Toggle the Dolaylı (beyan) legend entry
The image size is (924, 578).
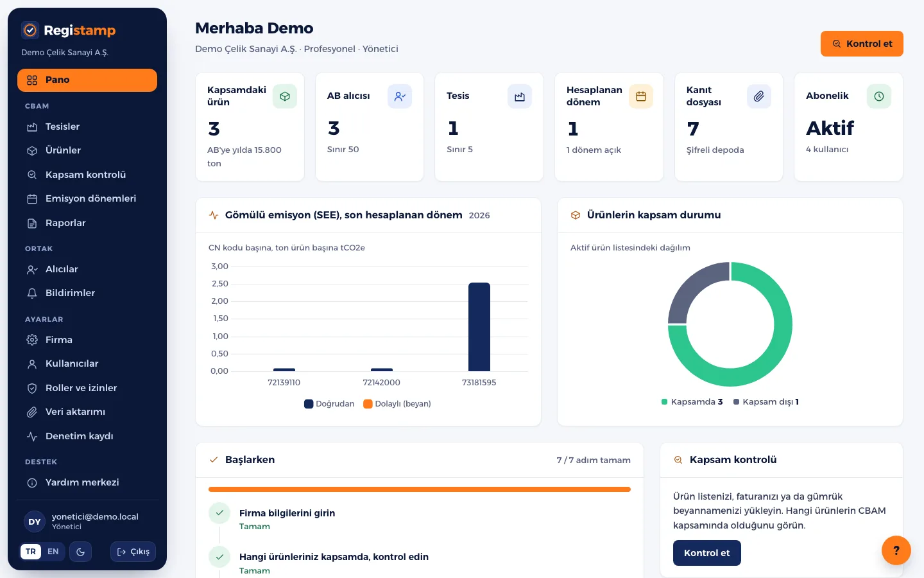(397, 404)
